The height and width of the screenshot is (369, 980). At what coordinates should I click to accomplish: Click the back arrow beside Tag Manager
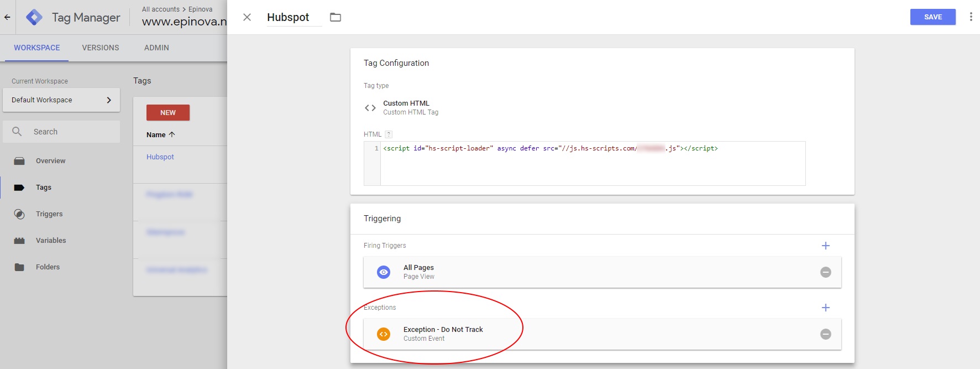click(7, 17)
